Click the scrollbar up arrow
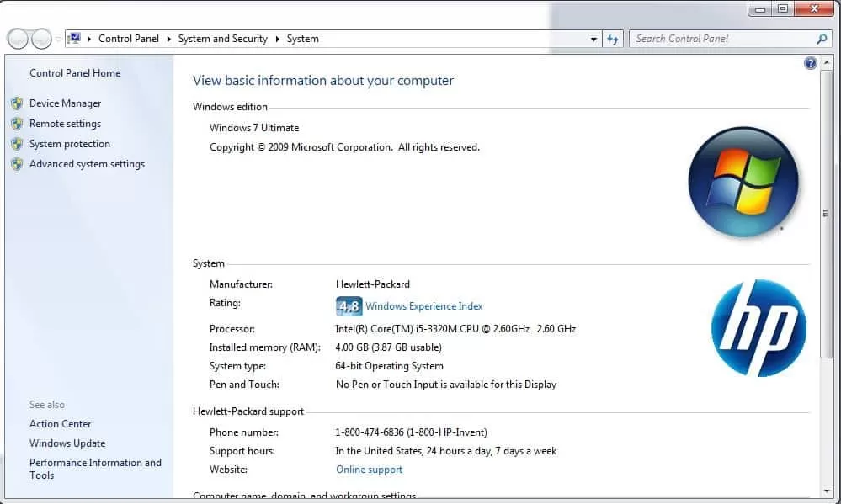This screenshot has height=504, width=841. 827,63
